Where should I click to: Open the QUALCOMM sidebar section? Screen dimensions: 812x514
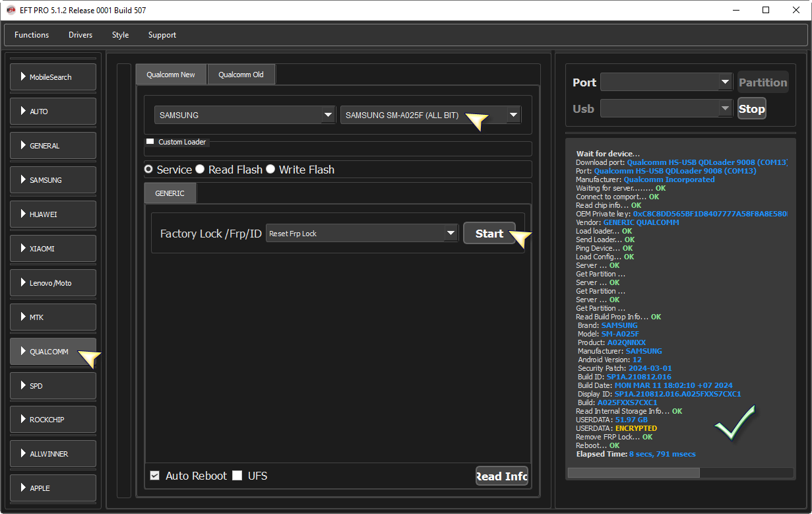click(x=53, y=352)
